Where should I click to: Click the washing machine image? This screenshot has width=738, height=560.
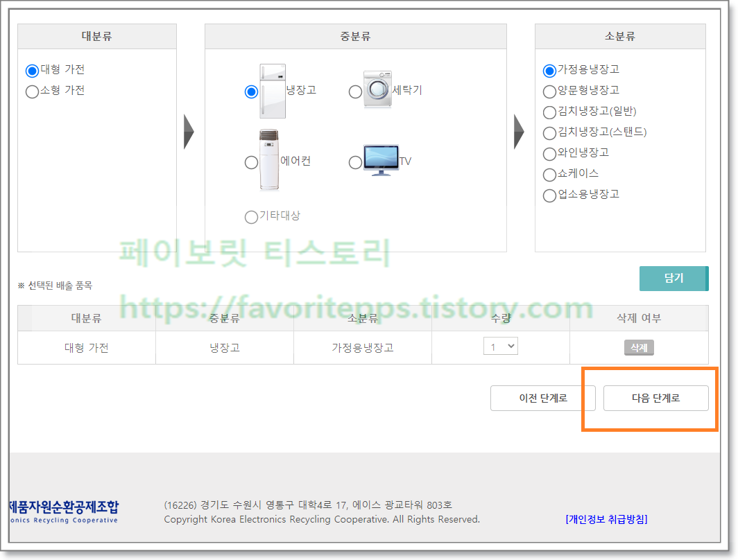(377, 89)
